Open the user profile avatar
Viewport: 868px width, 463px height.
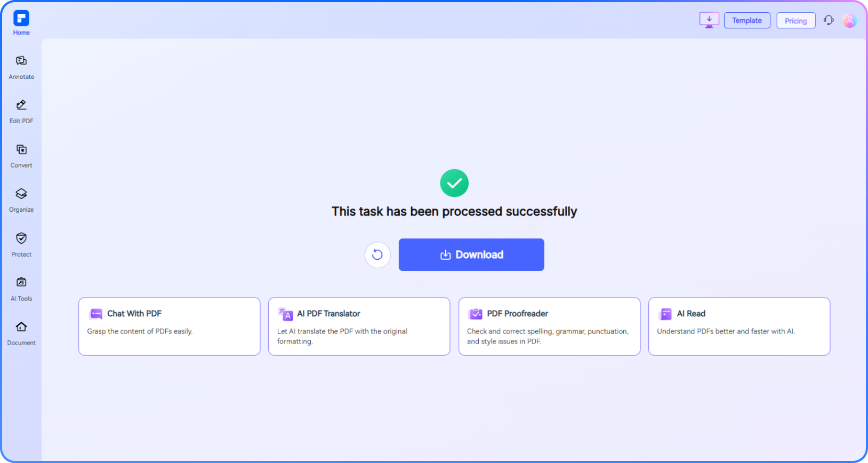click(x=849, y=20)
